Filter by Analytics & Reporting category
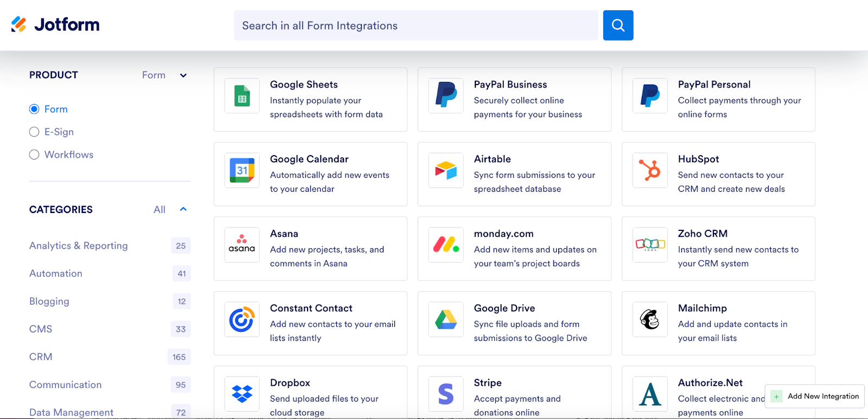The height and width of the screenshot is (419, 868). pyautogui.click(x=79, y=246)
